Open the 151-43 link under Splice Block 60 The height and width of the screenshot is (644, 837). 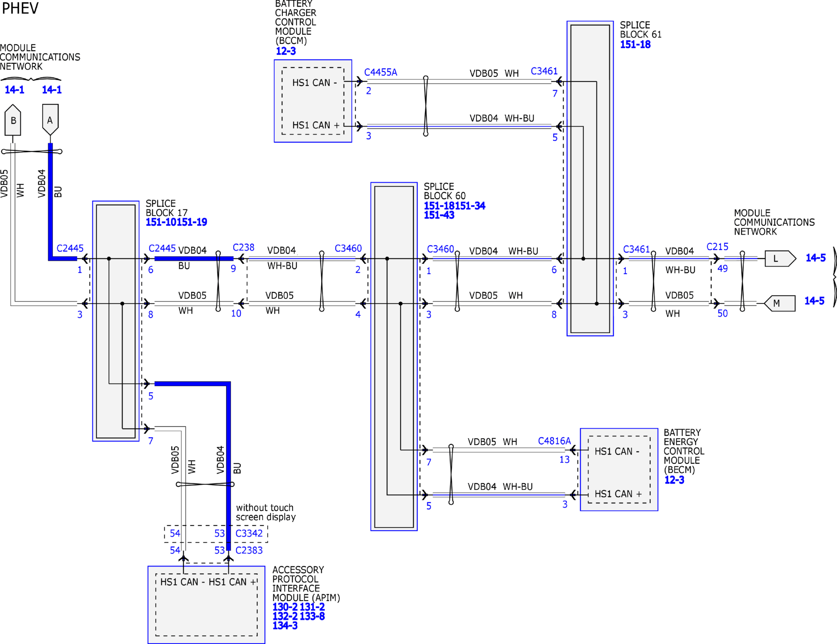pyautogui.click(x=439, y=215)
